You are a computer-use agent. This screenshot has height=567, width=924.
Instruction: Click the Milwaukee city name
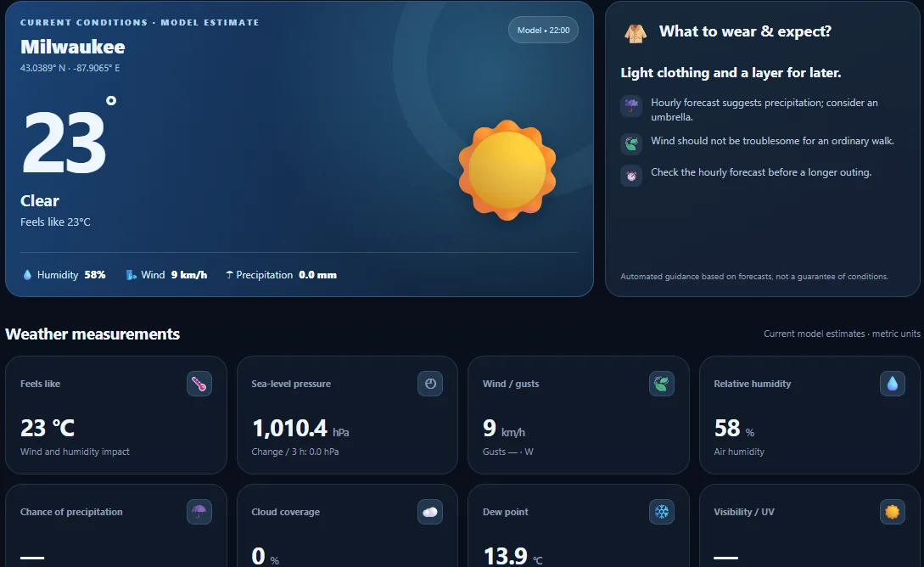coord(72,47)
